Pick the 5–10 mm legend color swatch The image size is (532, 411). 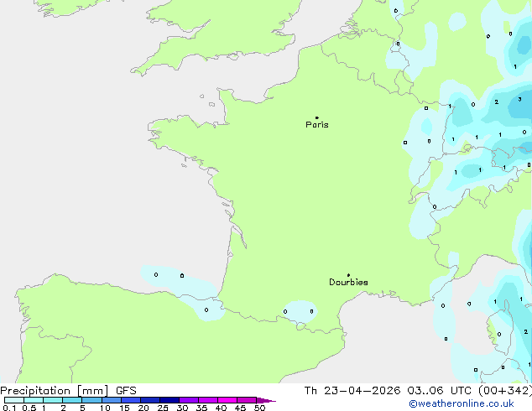[x=91, y=400]
